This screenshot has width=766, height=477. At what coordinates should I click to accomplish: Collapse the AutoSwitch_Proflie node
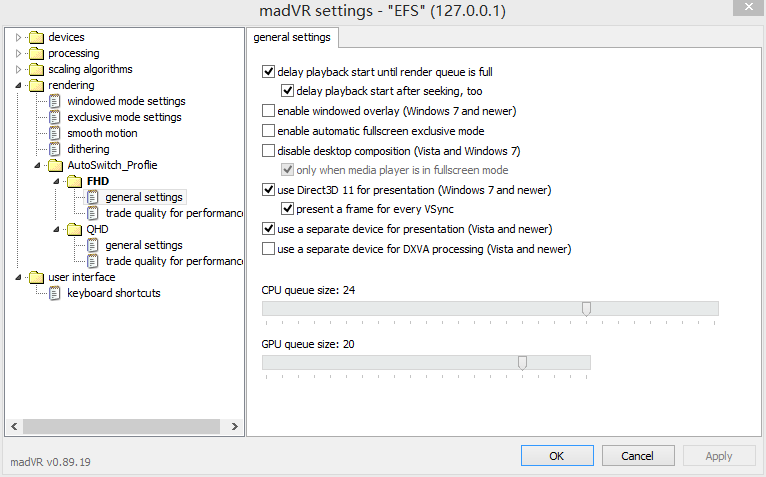[37, 166]
